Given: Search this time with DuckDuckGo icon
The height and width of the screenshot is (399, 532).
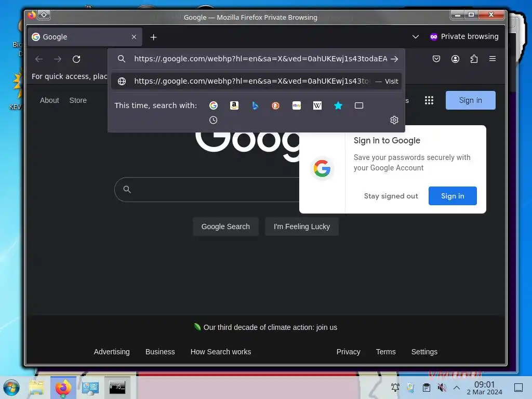Looking at the screenshot, I should pyautogui.click(x=275, y=105).
